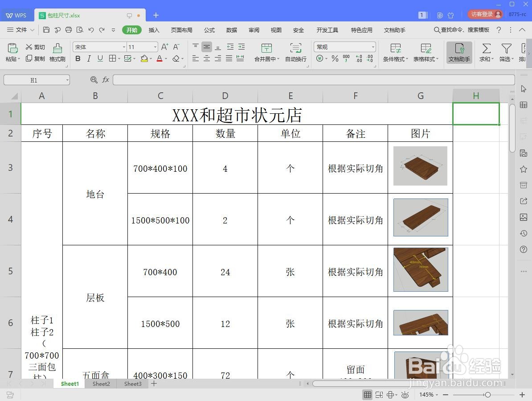Image resolution: width=532 pixels, height=401 pixels.
Task: Open the Filter tool
Action: click(506, 52)
